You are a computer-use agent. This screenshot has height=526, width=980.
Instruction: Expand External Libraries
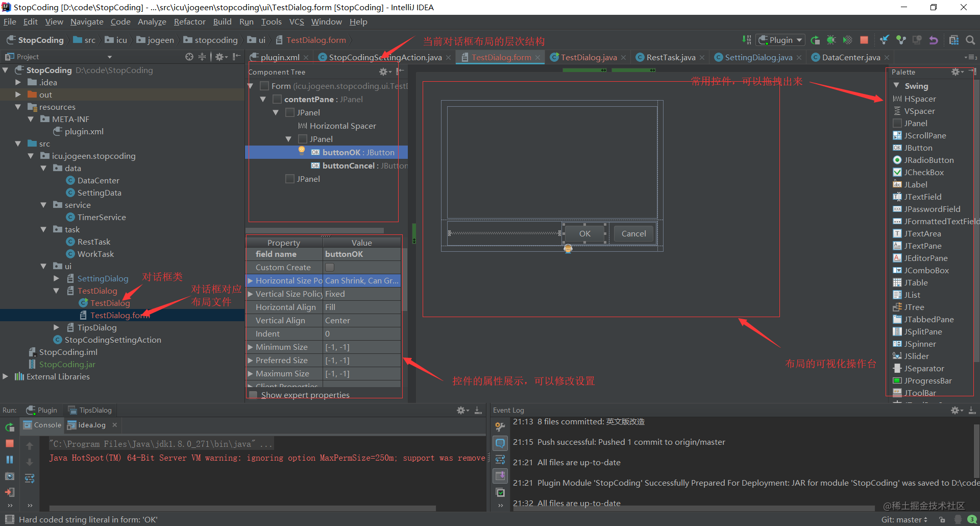5,376
